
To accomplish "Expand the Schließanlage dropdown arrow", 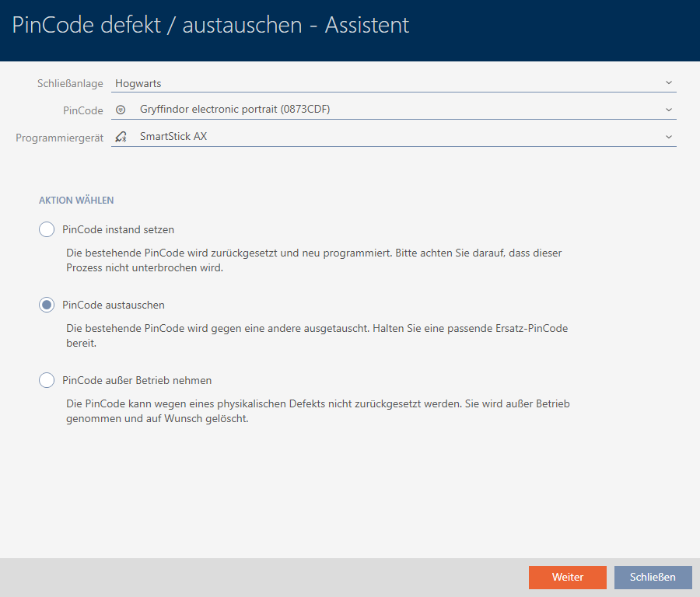I will point(668,82).
